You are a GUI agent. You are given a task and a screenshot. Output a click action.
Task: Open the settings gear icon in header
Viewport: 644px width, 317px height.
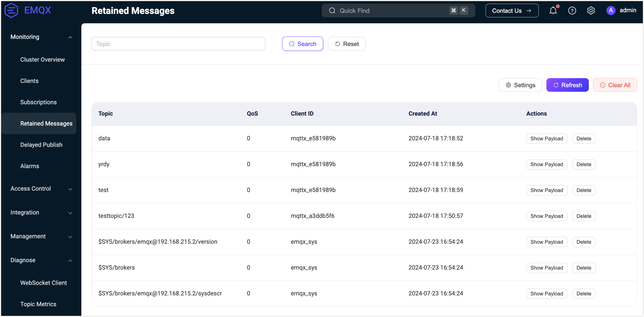(591, 11)
